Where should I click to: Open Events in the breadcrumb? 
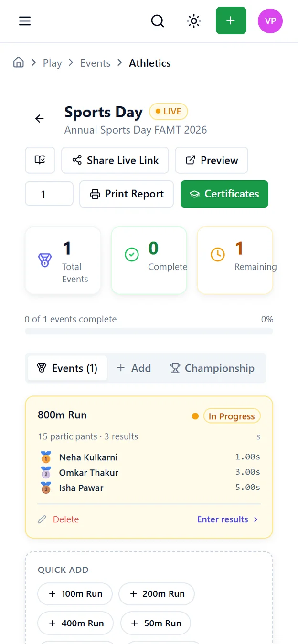[x=96, y=63]
